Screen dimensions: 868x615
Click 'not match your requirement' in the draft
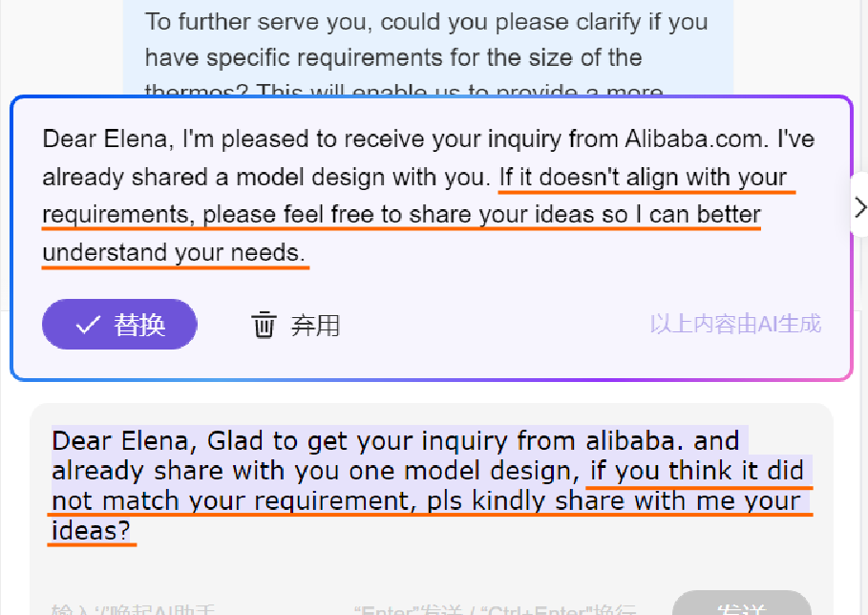229,502
